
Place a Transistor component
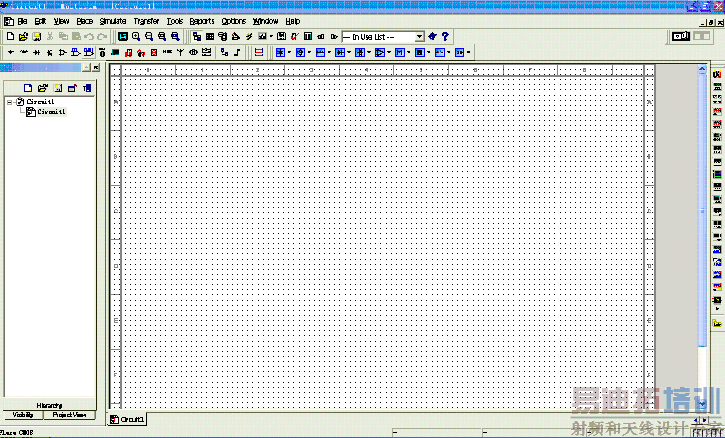[49, 52]
